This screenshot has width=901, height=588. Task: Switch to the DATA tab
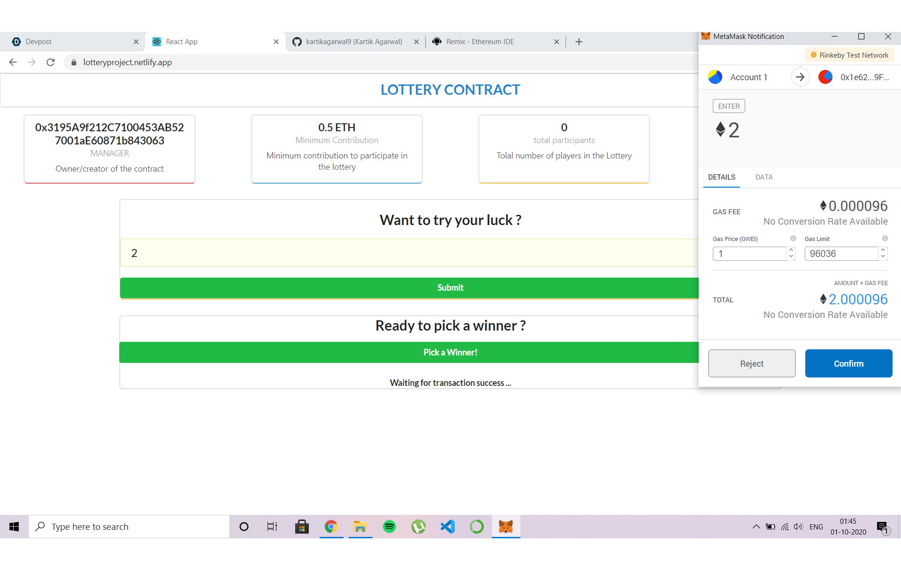(764, 177)
